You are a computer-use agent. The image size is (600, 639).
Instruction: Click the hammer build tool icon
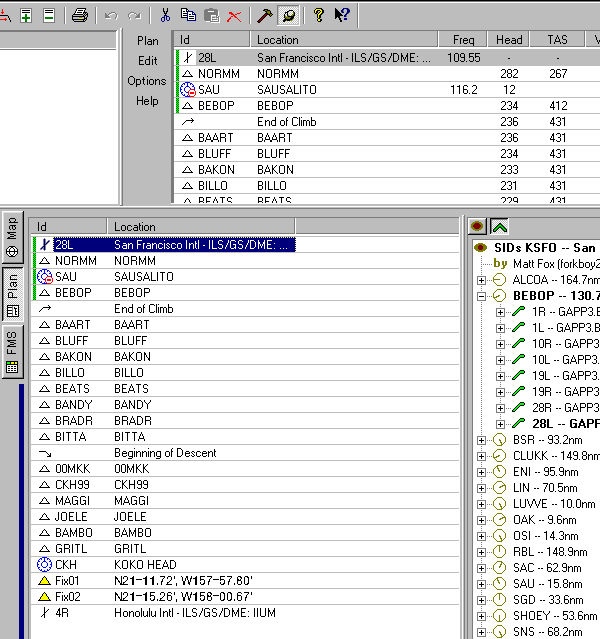[x=265, y=15]
